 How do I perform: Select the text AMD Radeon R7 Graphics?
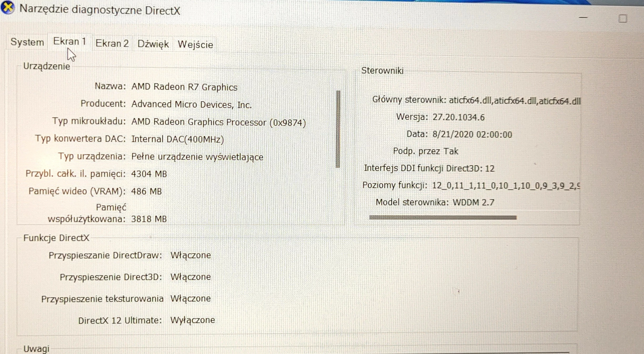pyautogui.click(x=184, y=87)
